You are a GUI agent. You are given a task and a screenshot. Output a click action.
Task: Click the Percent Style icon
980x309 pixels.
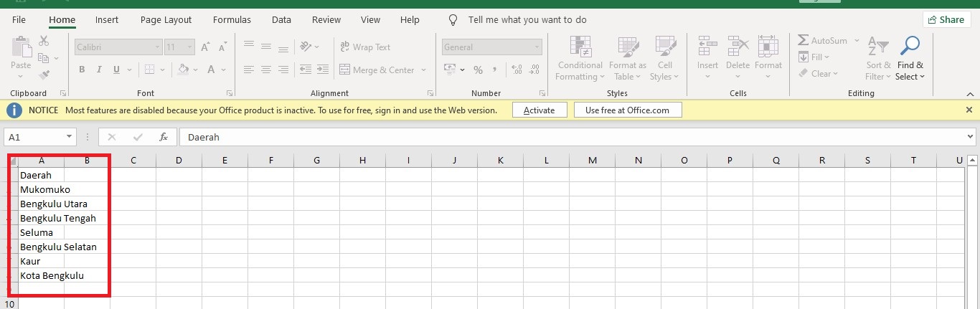pos(477,70)
